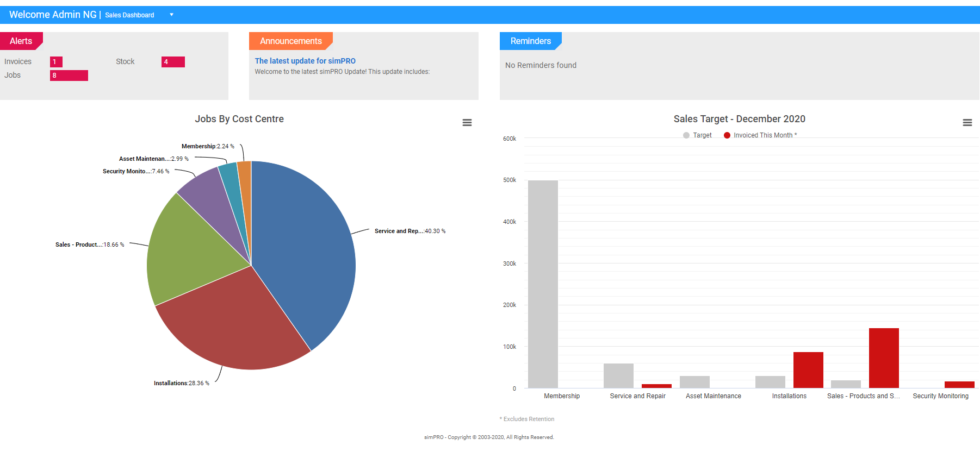Click the Jobs alert count badge
The image size is (980, 464).
click(69, 76)
